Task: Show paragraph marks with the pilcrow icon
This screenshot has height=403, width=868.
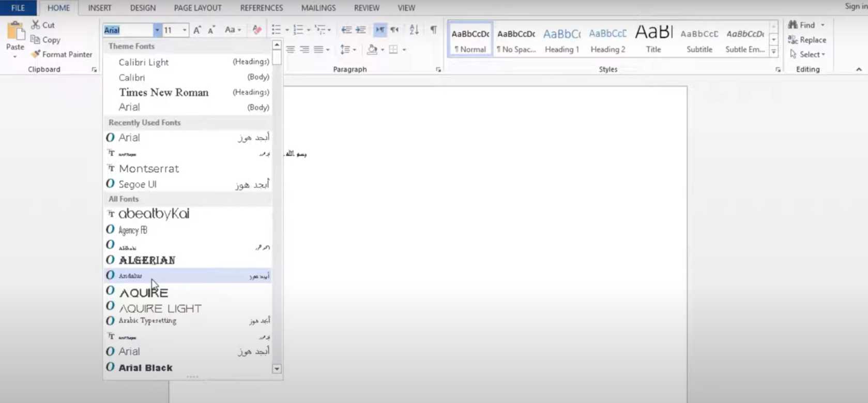Action: [x=434, y=29]
